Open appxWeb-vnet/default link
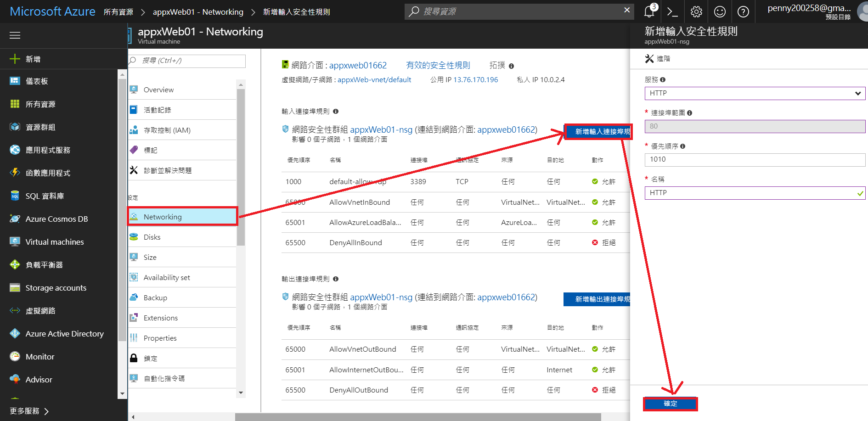868x421 pixels. point(374,80)
